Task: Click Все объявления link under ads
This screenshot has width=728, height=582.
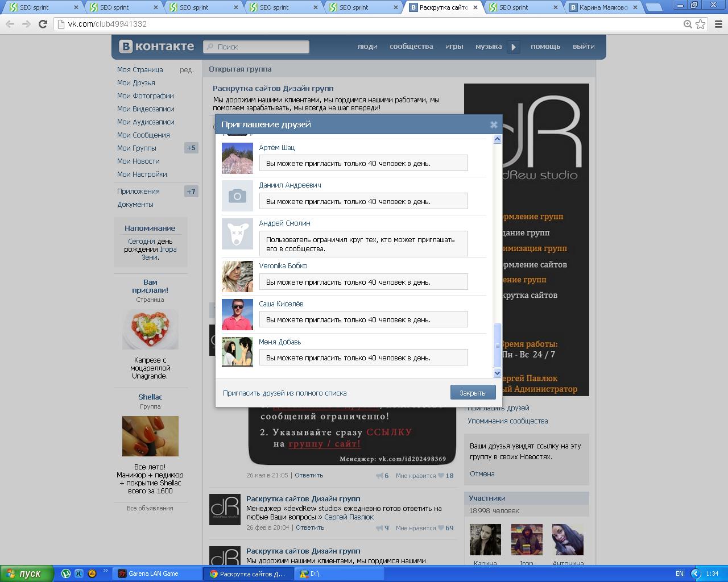Action: (x=150, y=508)
